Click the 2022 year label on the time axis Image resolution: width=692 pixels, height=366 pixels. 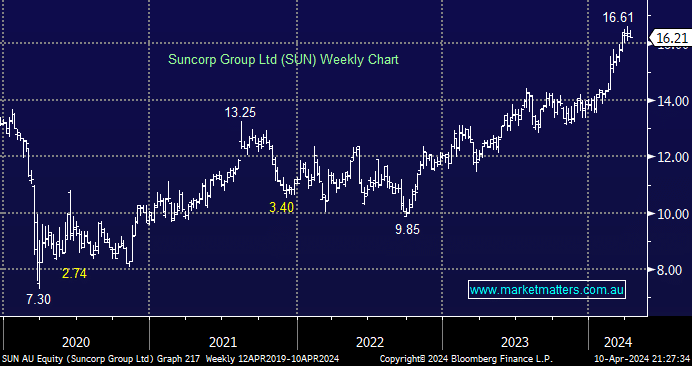(370, 342)
